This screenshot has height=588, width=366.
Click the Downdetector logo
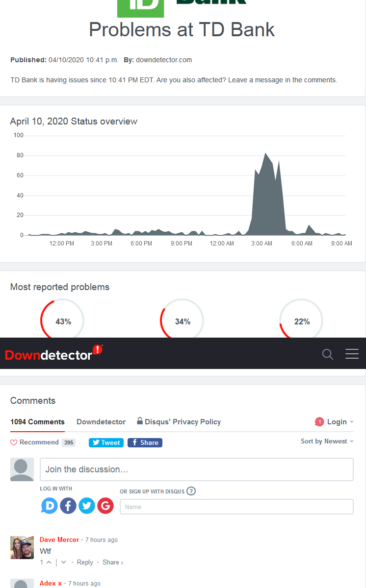(54, 353)
